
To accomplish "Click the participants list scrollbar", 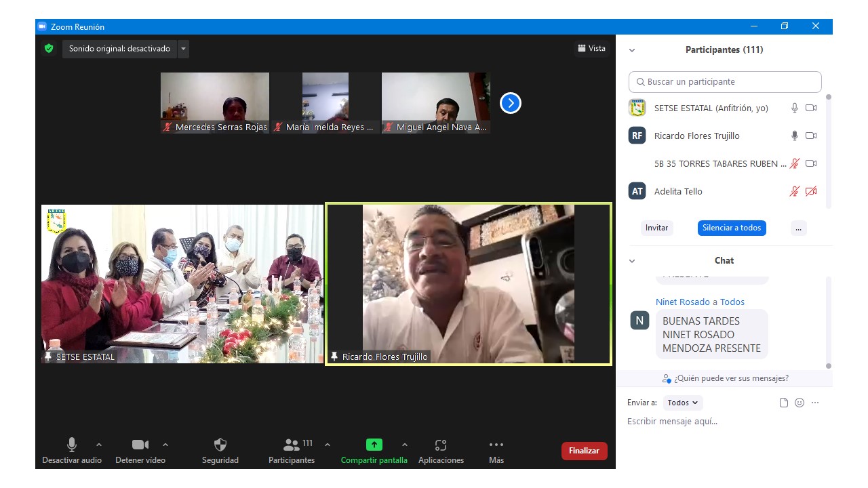I will (x=828, y=151).
